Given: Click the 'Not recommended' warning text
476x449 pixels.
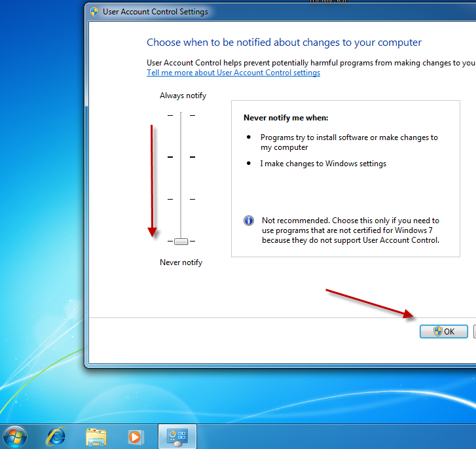Looking at the screenshot, I should pyautogui.click(x=351, y=230).
